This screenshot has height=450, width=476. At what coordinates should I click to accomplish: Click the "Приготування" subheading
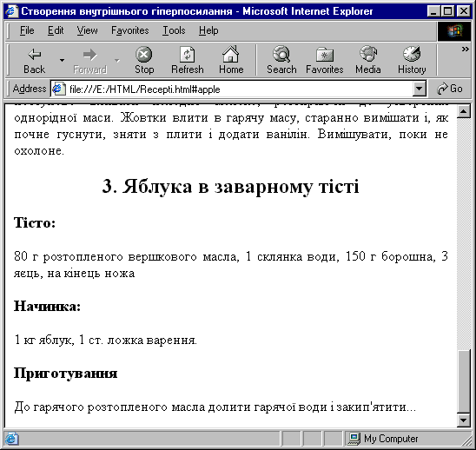tap(65, 374)
